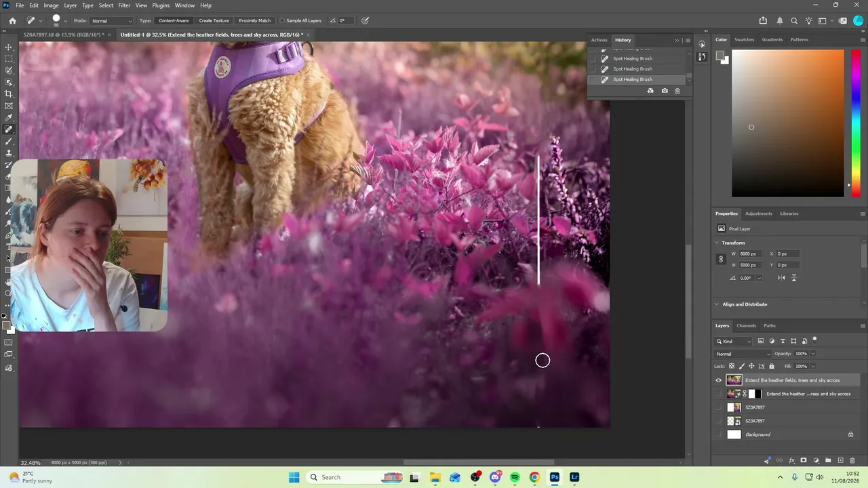This screenshot has width=868, height=488.
Task: Create new document from current history state
Action: click(650, 91)
